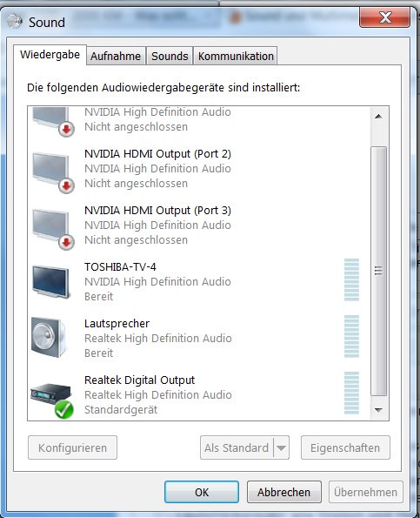420x518 pixels.
Task: Switch to the Wiedergabe tab
Action: point(50,55)
